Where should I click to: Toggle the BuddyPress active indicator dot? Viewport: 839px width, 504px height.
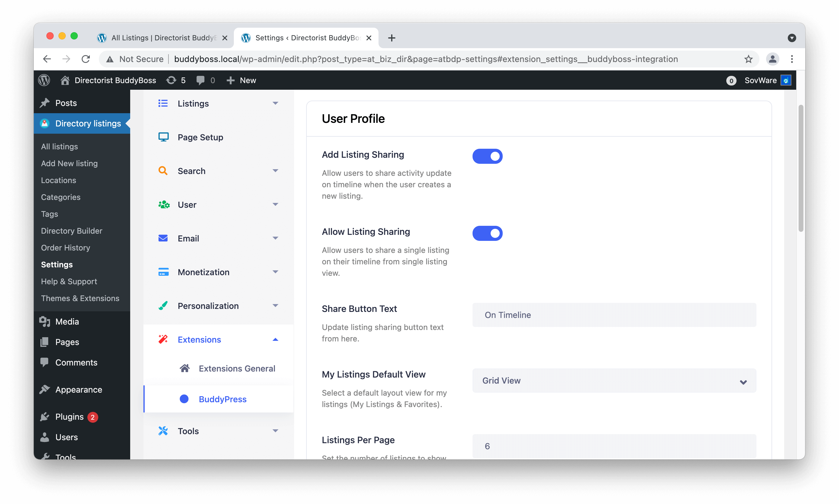[184, 399]
